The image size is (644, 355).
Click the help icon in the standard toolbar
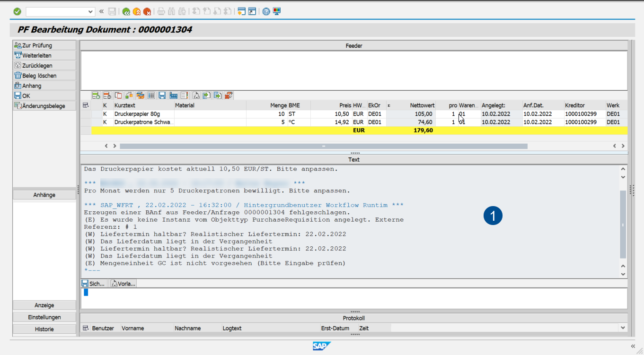(x=266, y=12)
